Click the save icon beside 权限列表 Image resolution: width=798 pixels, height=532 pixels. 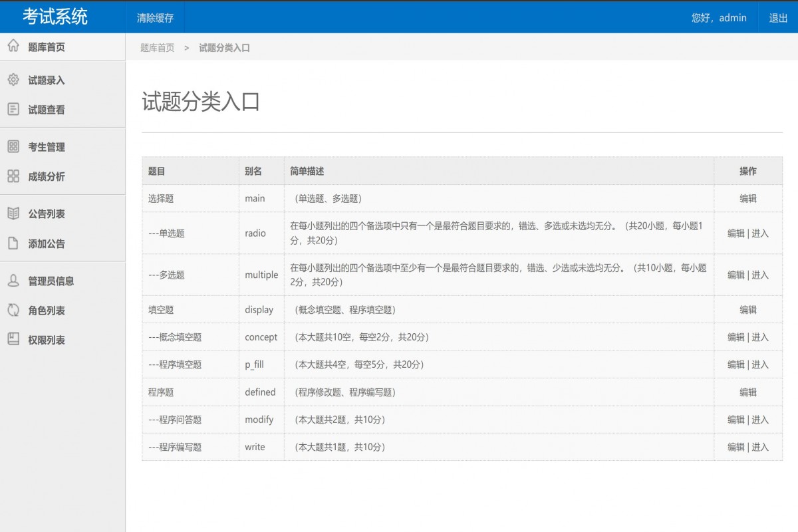12,340
